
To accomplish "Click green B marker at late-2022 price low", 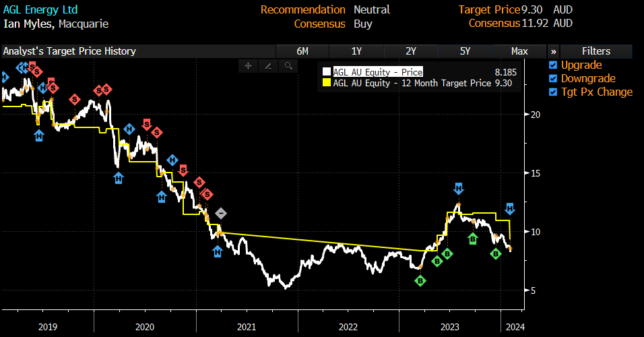I will point(420,281).
